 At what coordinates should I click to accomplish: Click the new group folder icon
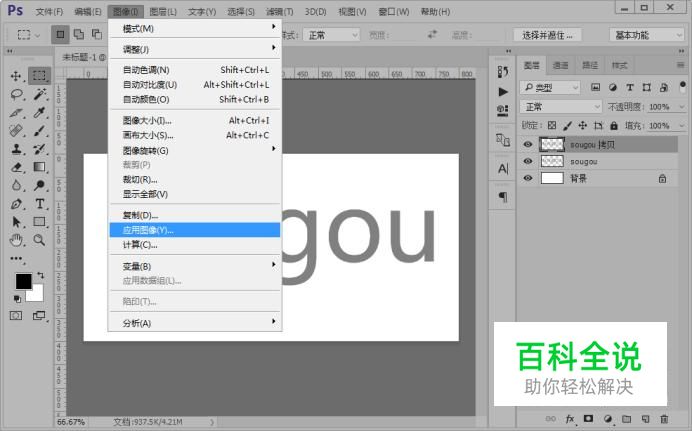(x=626, y=419)
